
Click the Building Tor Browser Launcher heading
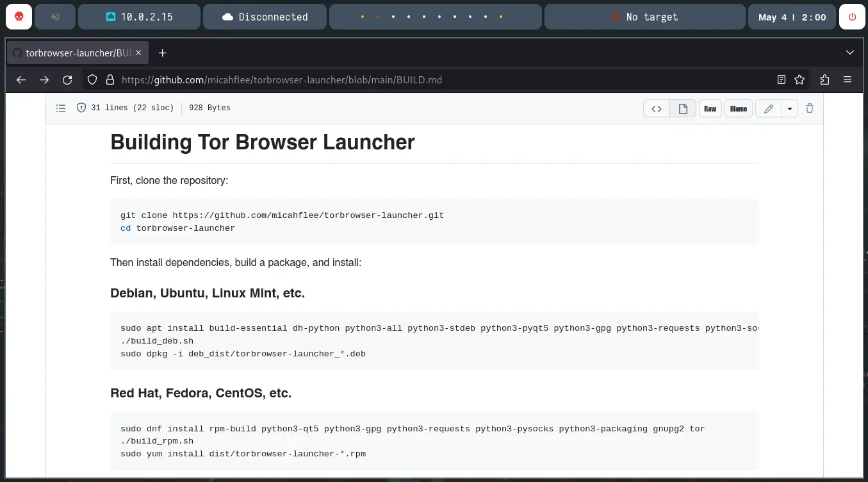tap(263, 142)
